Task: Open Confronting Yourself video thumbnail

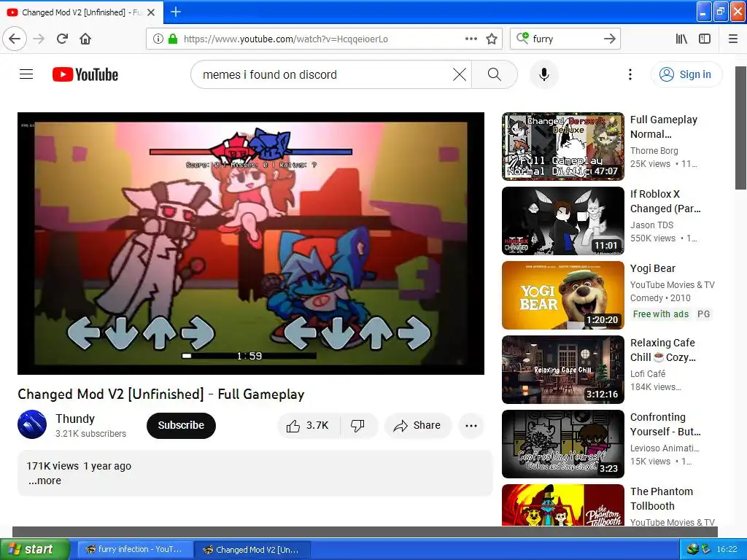Action: click(x=562, y=444)
